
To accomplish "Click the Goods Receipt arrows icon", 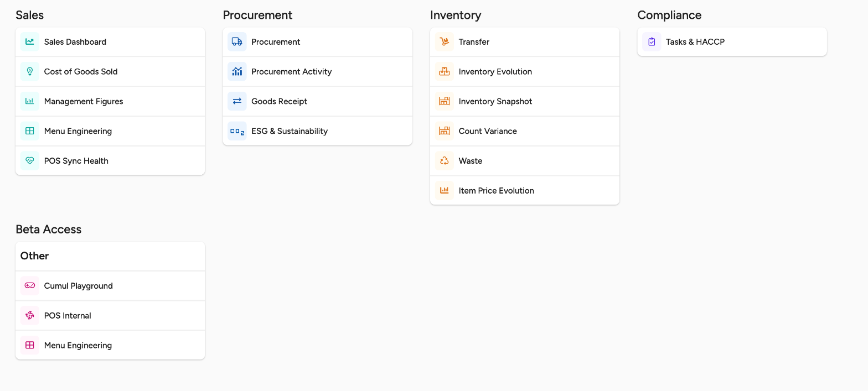I will point(237,101).
